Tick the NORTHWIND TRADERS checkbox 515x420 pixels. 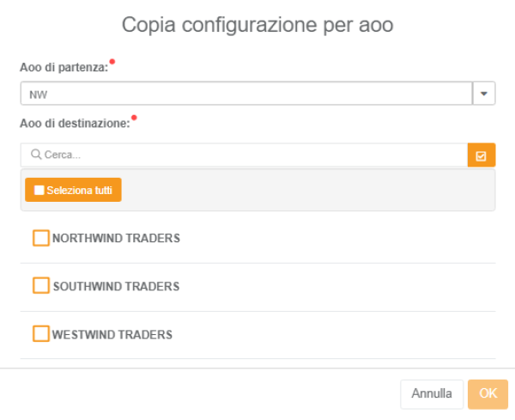pos(41,238)
